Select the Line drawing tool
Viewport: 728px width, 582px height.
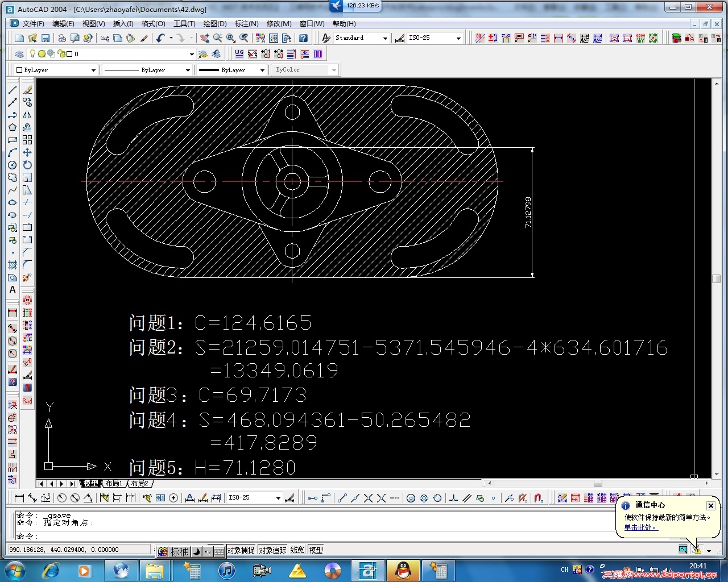tap(13, 90)
